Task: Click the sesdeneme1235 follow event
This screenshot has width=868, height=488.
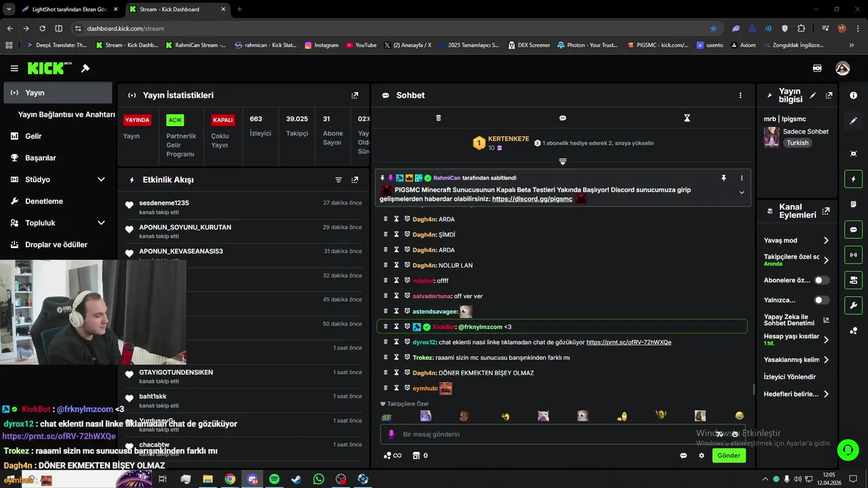Action: coord(244,207)
